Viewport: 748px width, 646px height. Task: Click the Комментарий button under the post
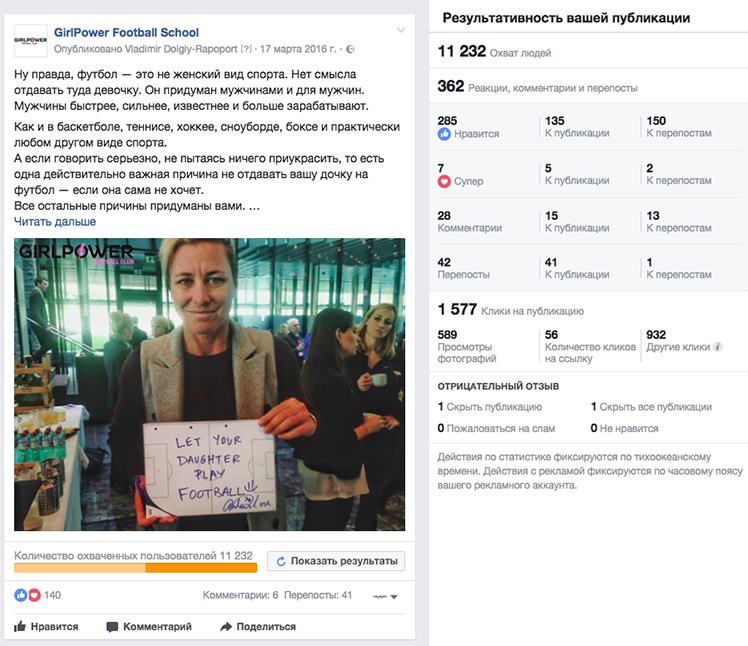pos(149,626)
